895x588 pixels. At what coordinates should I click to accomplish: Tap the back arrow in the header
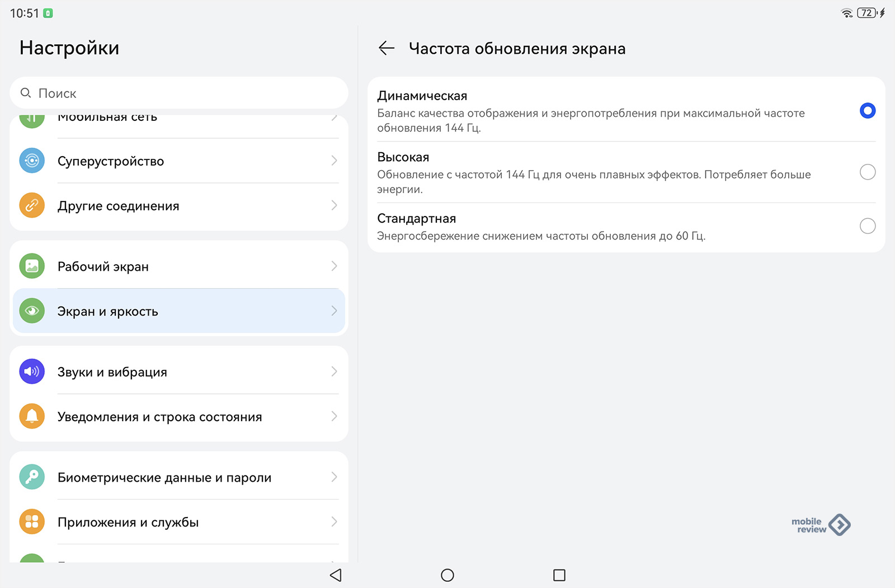387,49
